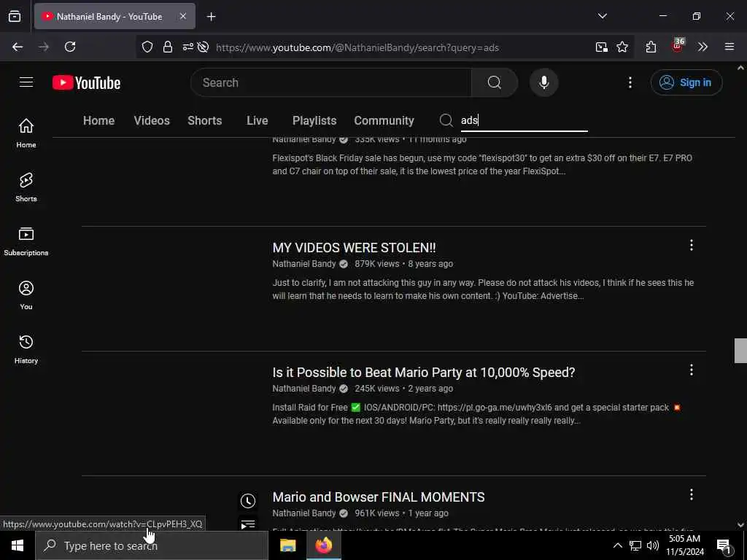The width and height of the screenshot is (747, 560).
Task: Go to the YouTube logo home
Action: click(87, 82)
